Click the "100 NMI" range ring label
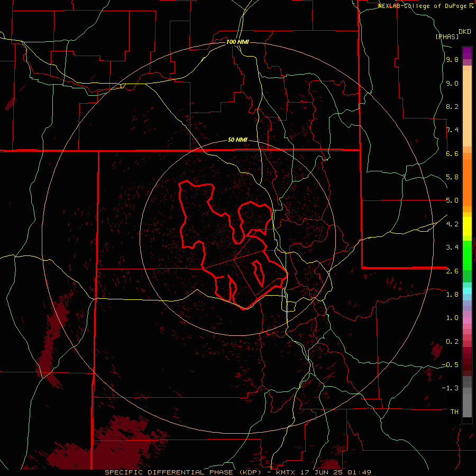The image size is (476, 476). pos(237,42)
